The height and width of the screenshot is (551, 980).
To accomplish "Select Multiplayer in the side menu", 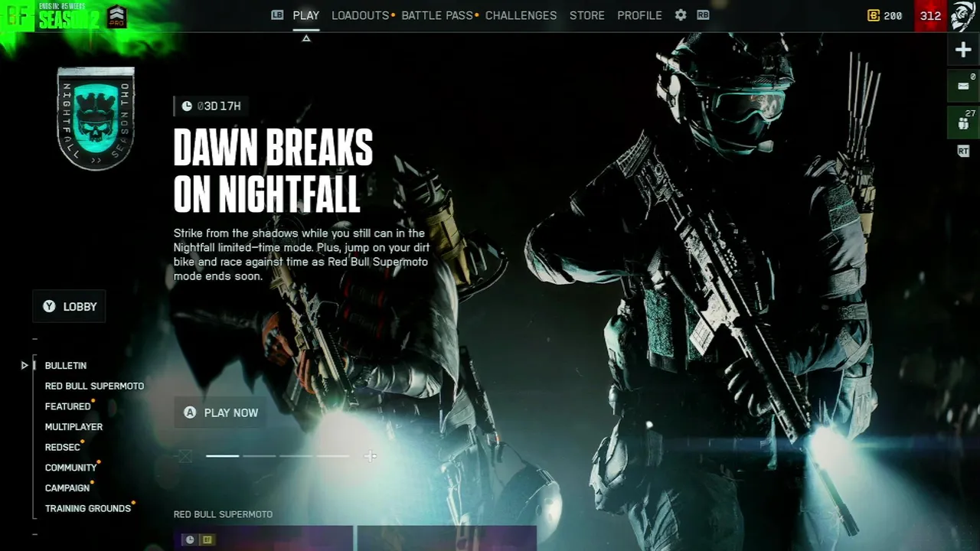I will 73,427.
